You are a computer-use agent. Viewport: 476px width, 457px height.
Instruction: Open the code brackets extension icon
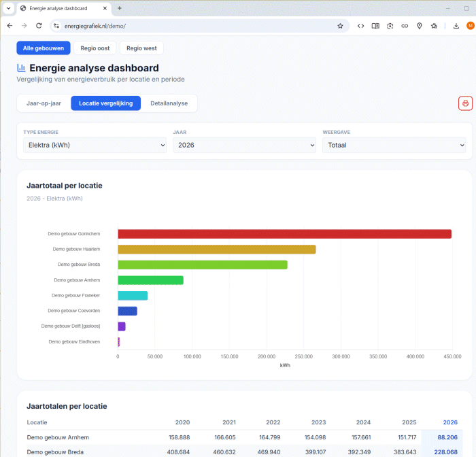point(360,26)
